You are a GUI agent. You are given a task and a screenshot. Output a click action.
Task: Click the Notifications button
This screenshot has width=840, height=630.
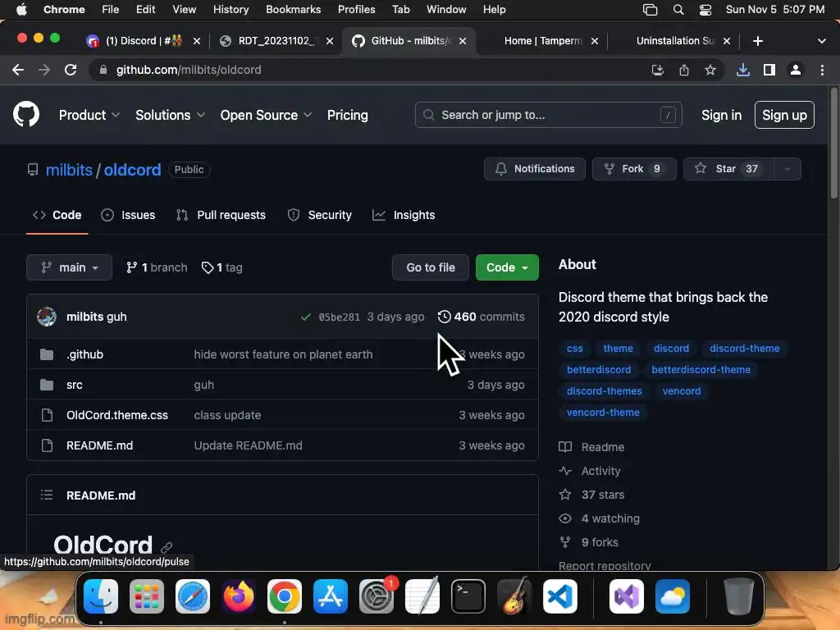pyautogui.click(x=535, y=169)
